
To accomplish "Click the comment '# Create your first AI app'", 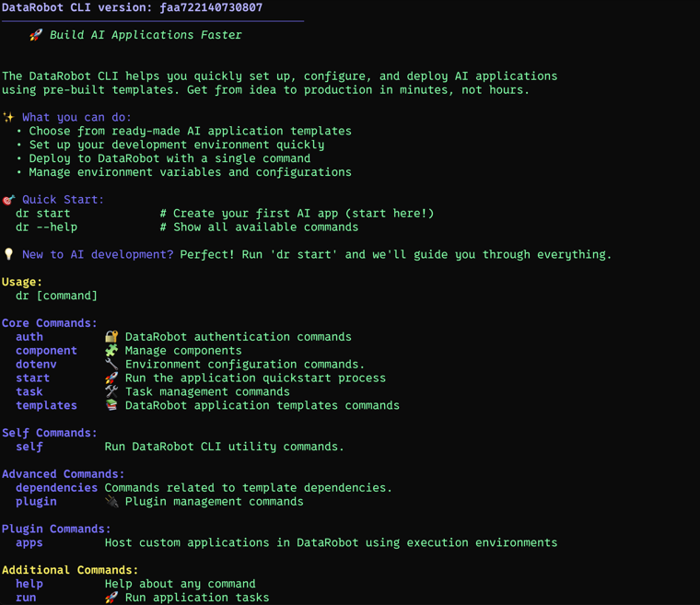I will (x=297, y=214).
